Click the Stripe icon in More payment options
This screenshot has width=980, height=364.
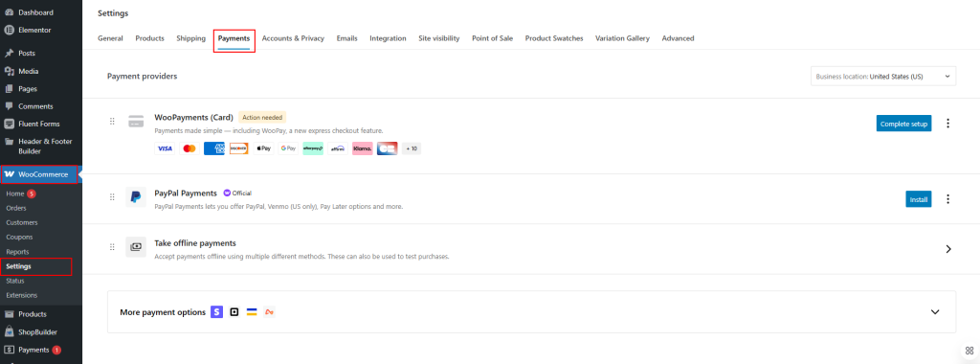tap(217, 311)
